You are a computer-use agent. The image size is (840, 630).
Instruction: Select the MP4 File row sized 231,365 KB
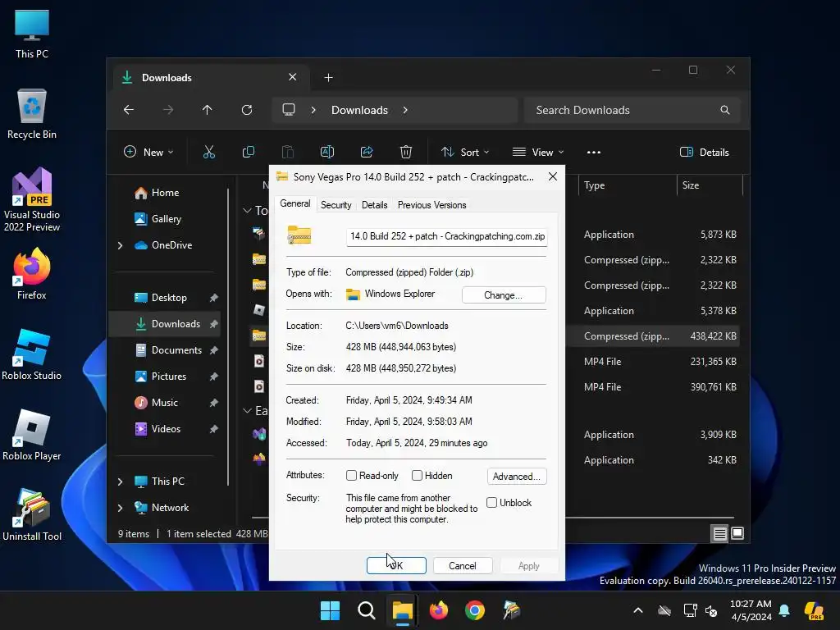coord(652,362)
